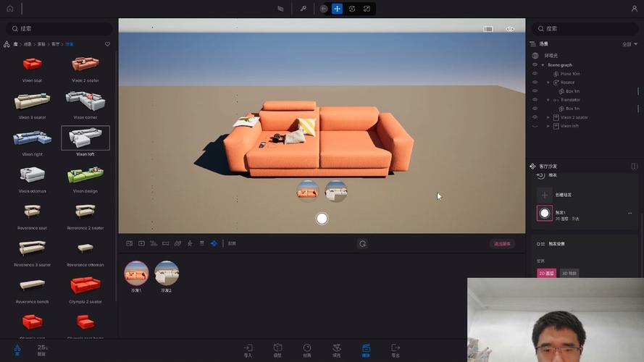The height and width of the screenshot is (362, 644).
Task: Click the refresh icon in the media toolbar
Action: pos(363,244)
